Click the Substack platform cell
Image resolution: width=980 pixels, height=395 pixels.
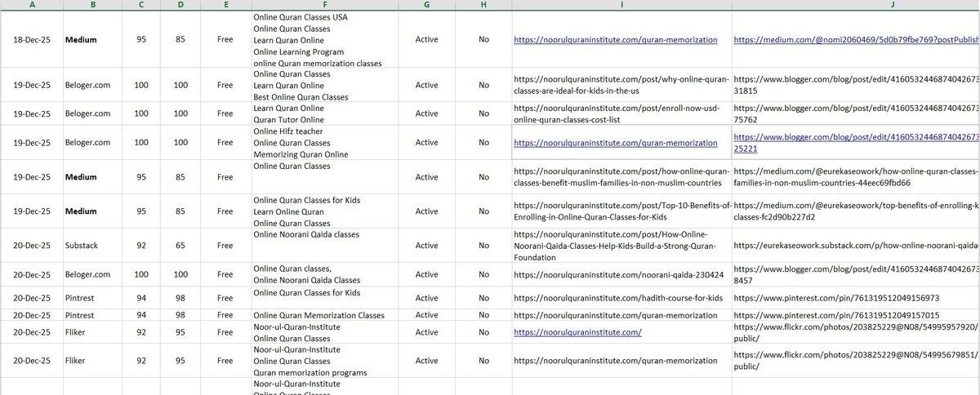click(92, 246)
